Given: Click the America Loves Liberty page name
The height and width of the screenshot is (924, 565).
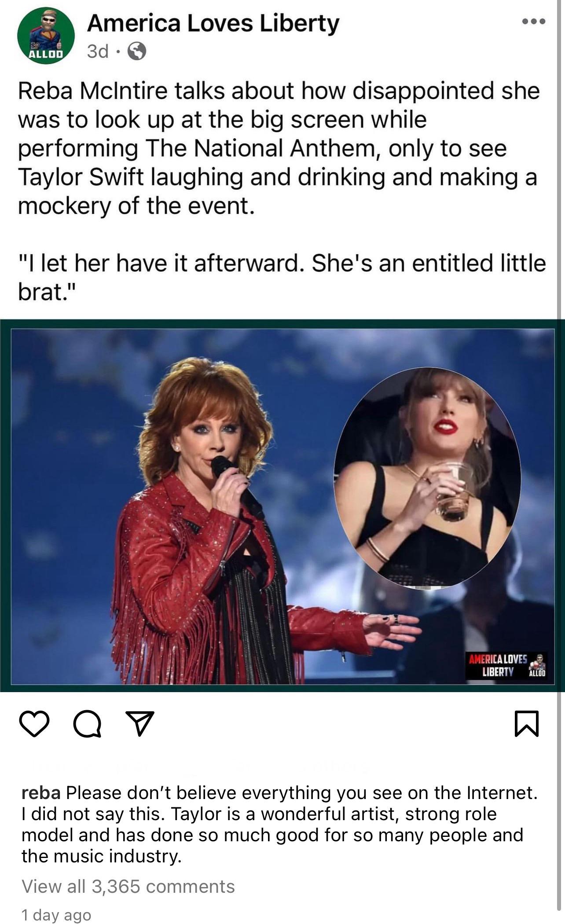Looking at the screenshot, I should pyautogui.click(x=213, y=23).
